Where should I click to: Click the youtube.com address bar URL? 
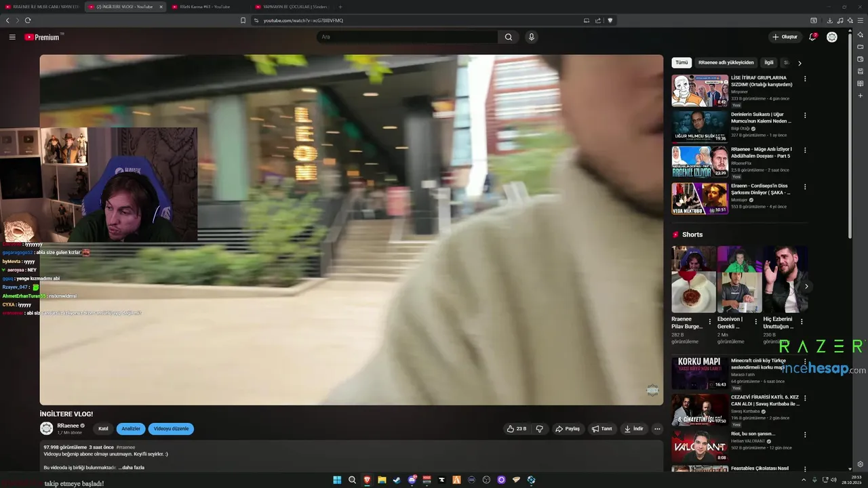point(303,20)
